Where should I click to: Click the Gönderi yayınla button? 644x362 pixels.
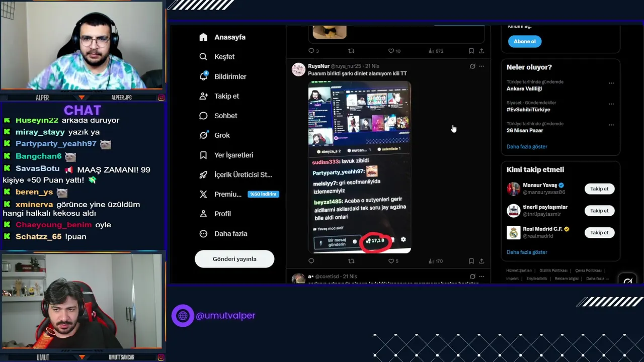(234, 259)
